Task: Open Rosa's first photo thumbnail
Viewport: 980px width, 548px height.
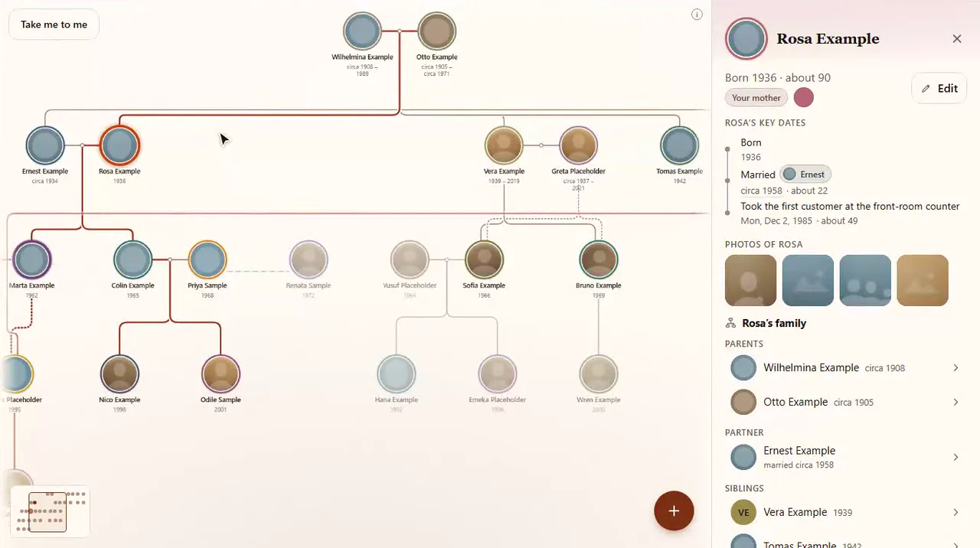Action: coord(750,281)
